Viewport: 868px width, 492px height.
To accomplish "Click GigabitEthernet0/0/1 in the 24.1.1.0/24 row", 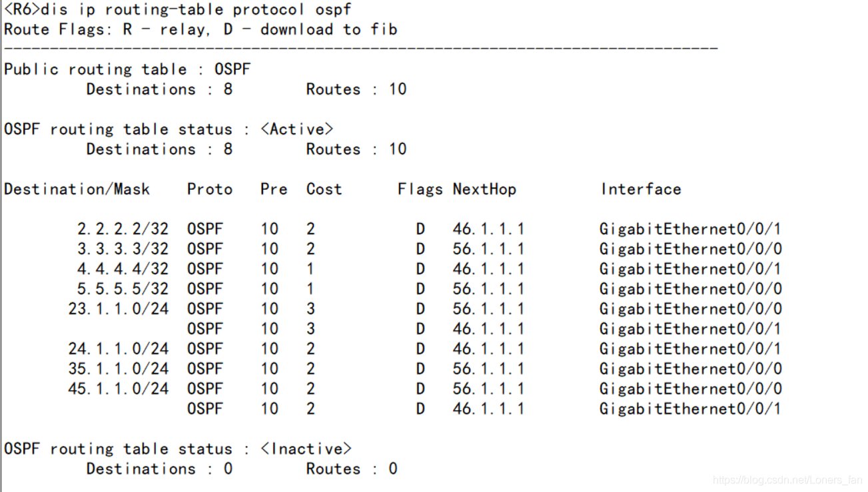I will (691, 349).
